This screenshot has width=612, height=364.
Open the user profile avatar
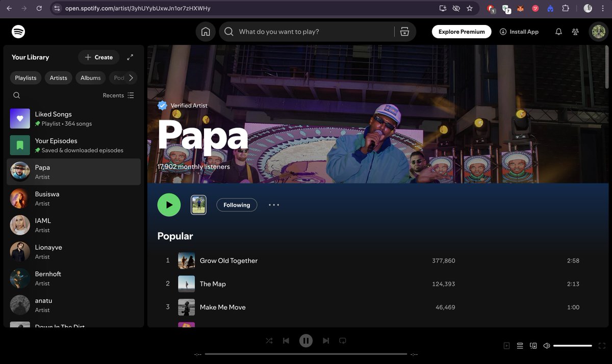(598, 32)
